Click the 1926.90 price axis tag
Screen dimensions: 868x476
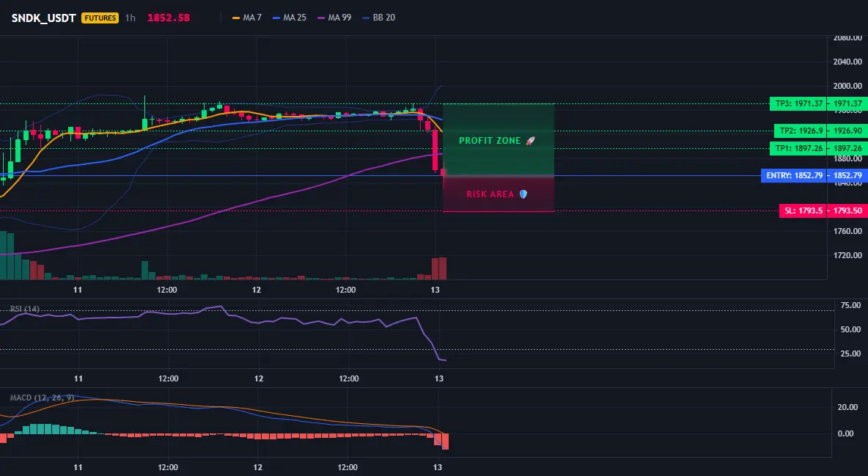(847, 131)
